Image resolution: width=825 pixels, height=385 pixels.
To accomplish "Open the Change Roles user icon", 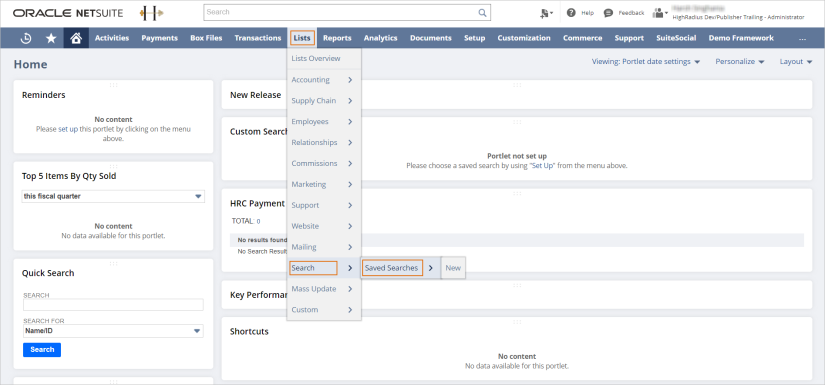I will click(660, 13).
